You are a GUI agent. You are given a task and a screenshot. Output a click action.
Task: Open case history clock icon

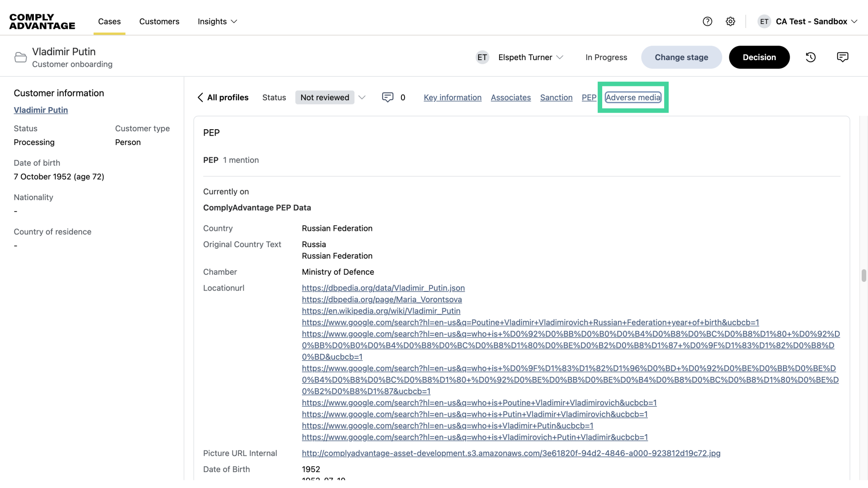tap(811, 57)
